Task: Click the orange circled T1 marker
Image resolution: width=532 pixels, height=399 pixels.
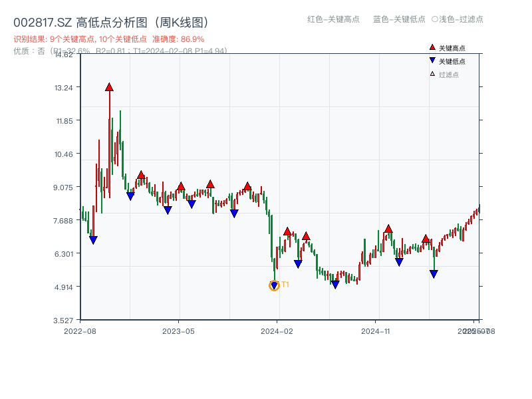Action: click(x=274, y=285)
